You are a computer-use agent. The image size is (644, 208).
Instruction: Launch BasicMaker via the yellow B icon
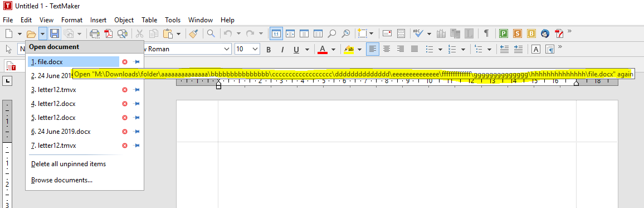pyautogui.click(x=531, y=33)
